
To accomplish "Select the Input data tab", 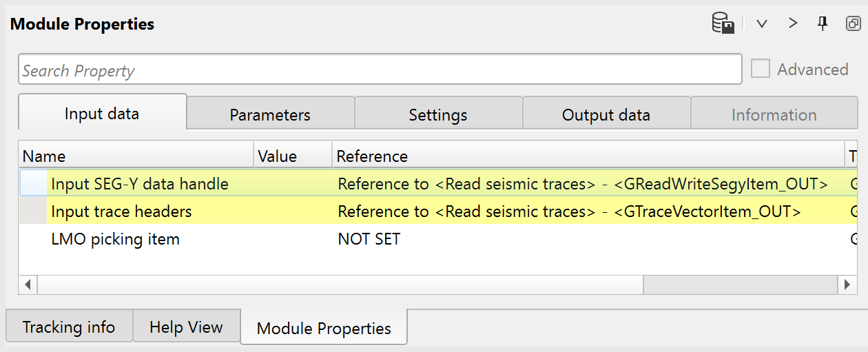I will pyautogui.click(x=102, y=114).
